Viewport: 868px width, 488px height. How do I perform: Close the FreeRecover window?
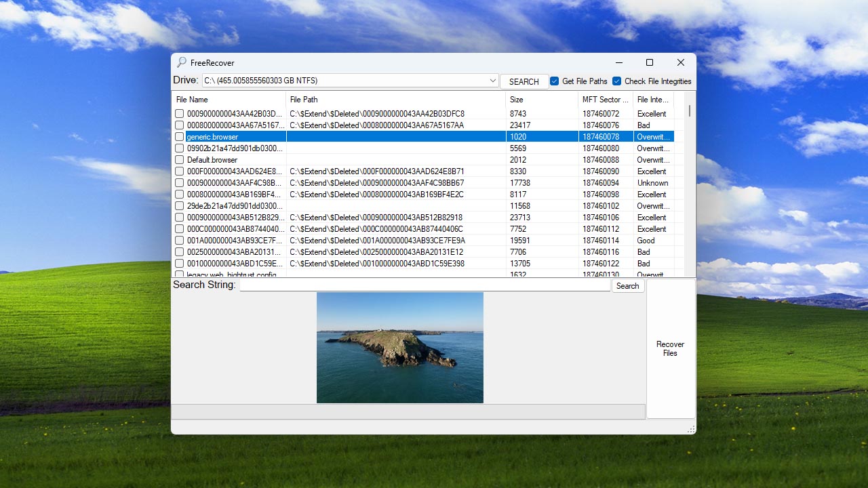point(680,62)
